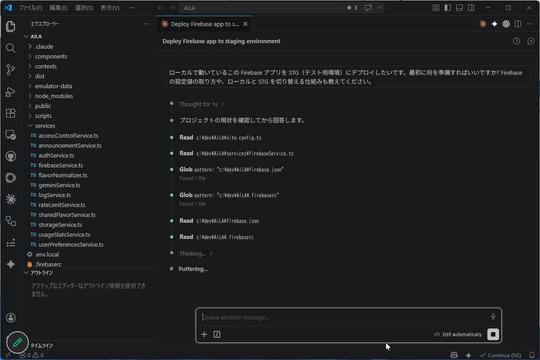Screen dimensions: 540x360
Task: Collapse the アウトライン section
Action: (41, 273)
